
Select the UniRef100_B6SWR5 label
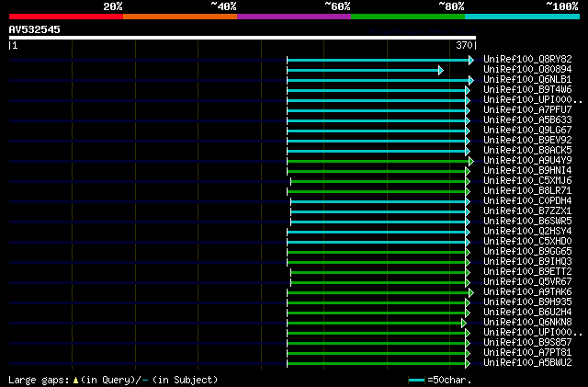coord(527,222)
